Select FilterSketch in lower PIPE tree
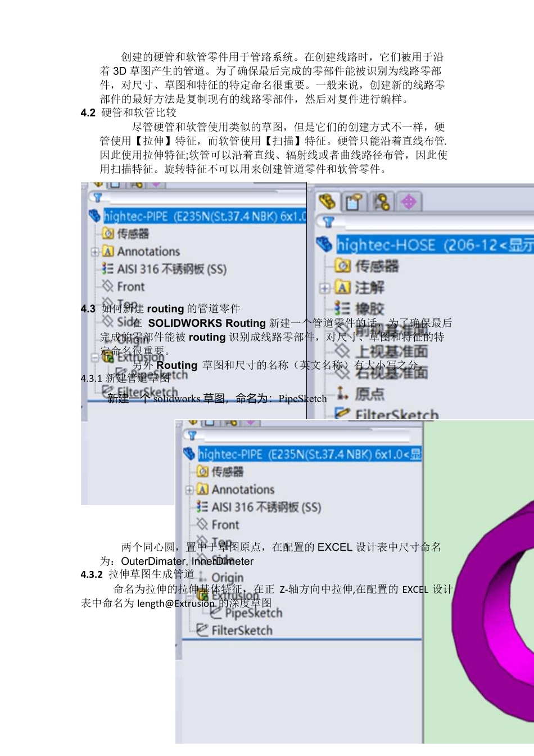The height and width of the screenshot is (756, 534). click(x=242, y=631)
